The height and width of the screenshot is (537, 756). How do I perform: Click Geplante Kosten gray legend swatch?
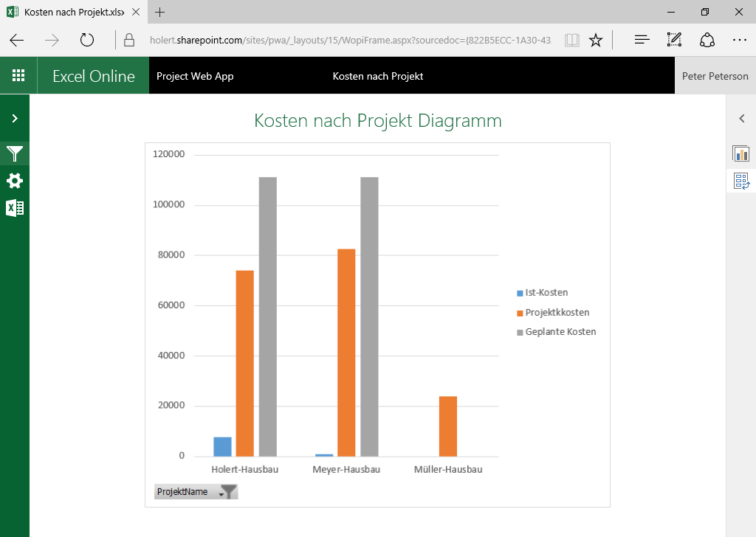pos(520,333)
